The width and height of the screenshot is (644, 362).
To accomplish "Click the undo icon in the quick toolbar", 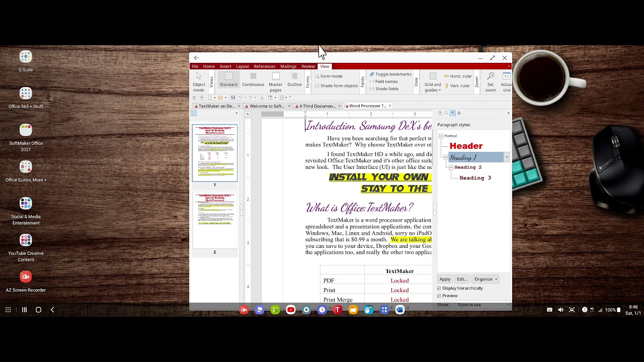I will click(240, 98).
